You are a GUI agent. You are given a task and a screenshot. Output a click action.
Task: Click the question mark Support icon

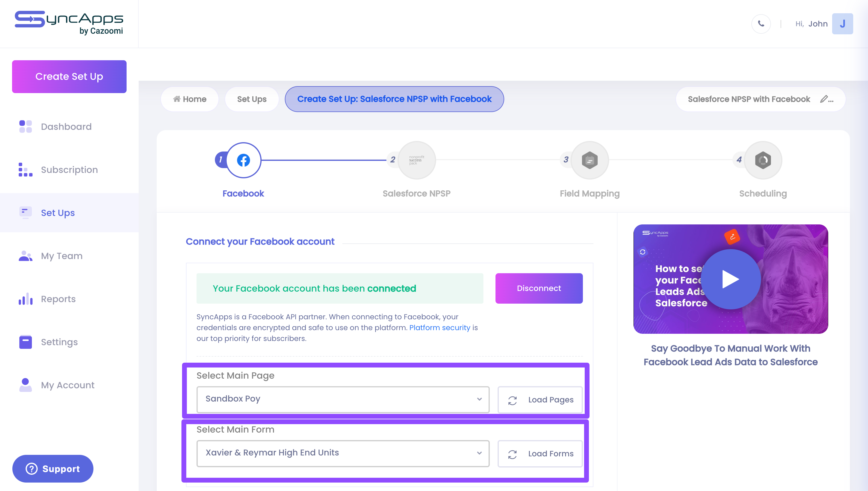tap(32, 469)
